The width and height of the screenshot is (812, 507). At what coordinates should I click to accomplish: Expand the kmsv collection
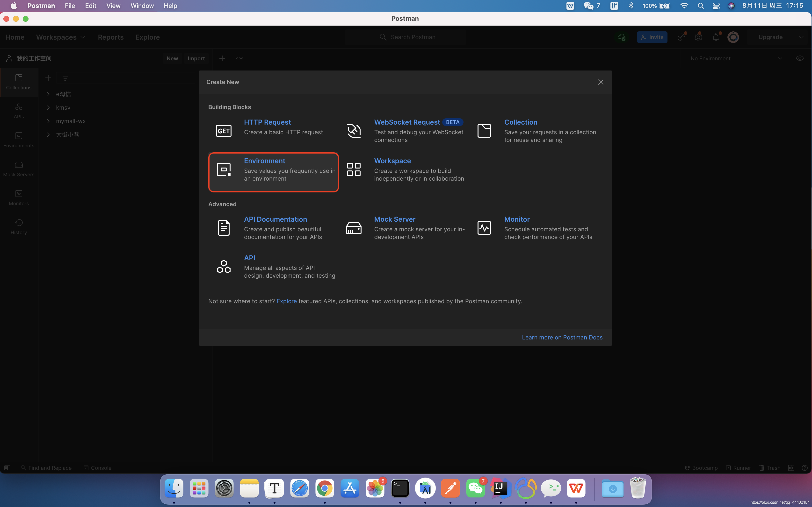48,108
